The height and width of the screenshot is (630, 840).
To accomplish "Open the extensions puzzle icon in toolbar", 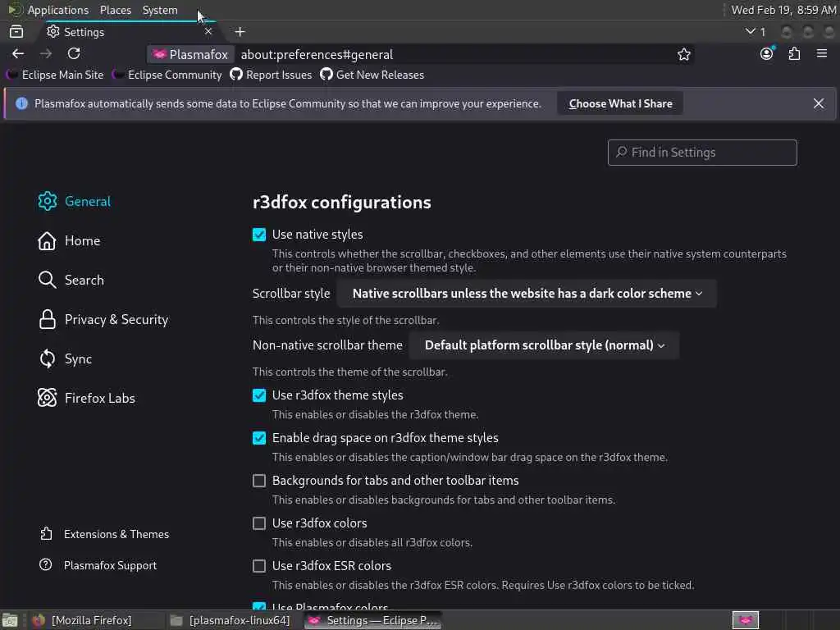I will pyautogui.click(x=794, y=53).
